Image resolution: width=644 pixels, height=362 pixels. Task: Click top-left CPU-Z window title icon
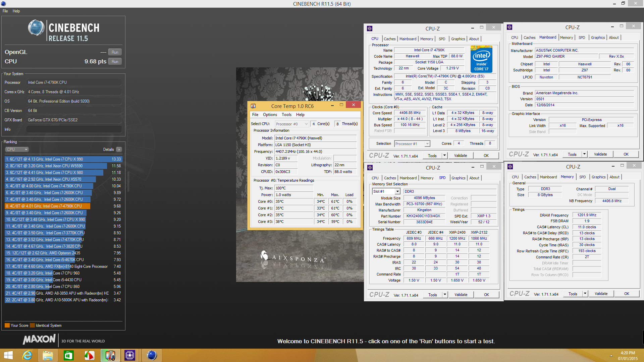click(x=370, y=28)
